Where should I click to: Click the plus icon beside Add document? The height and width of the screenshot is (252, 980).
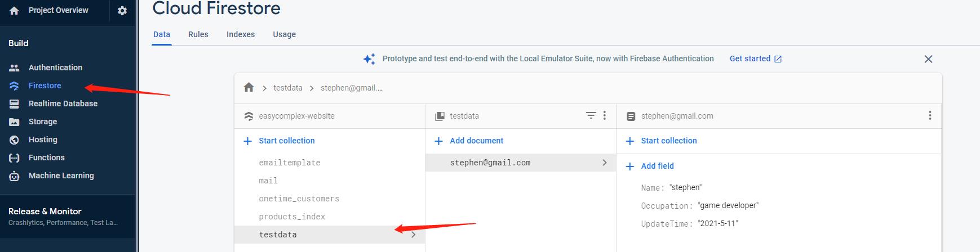pos(438,141)
